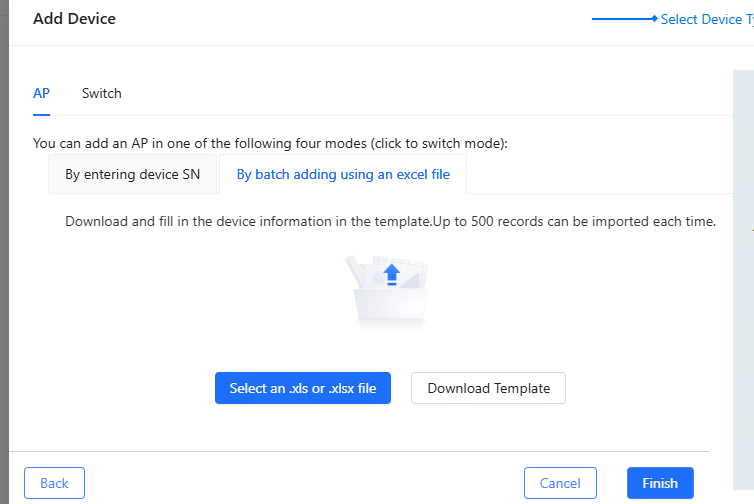The width and height of the screenshot is (754, 504).
Task: Click empty area below the upload illustration
Action: 390,345
